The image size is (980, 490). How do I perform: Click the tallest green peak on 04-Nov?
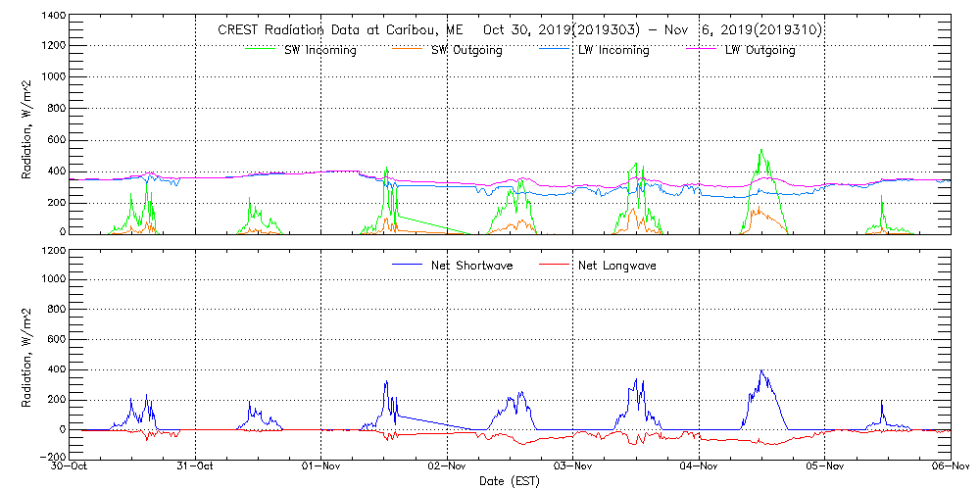click(760, 151)
